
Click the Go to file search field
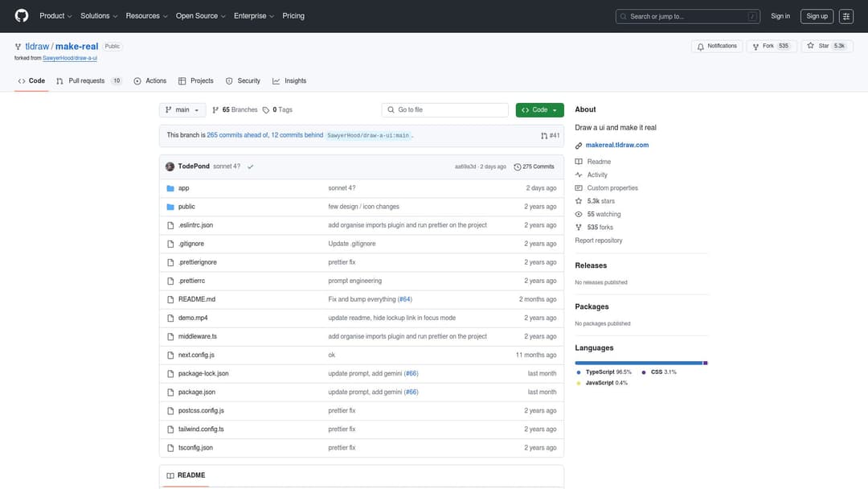point(445,110)
